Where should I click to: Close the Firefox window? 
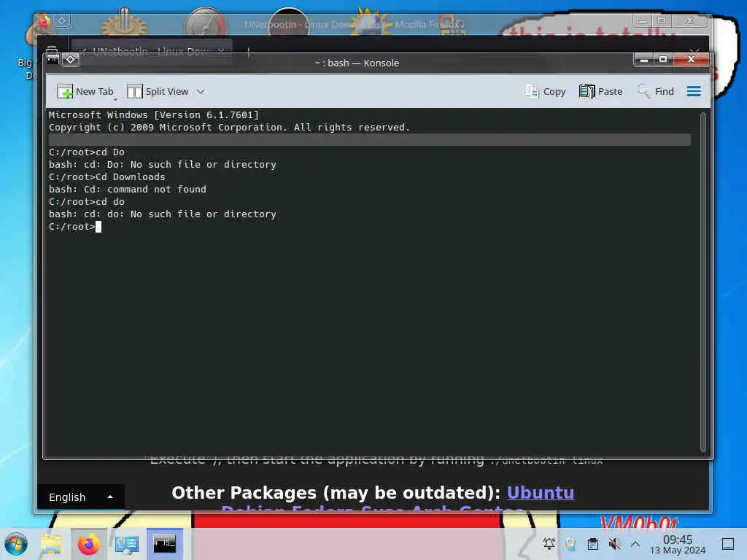pos(689,20)
